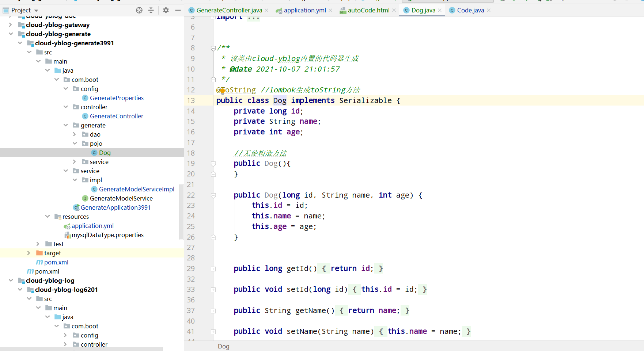Hide the Project panel with minimize icon

pyautogui.click(x=178, y=10)
